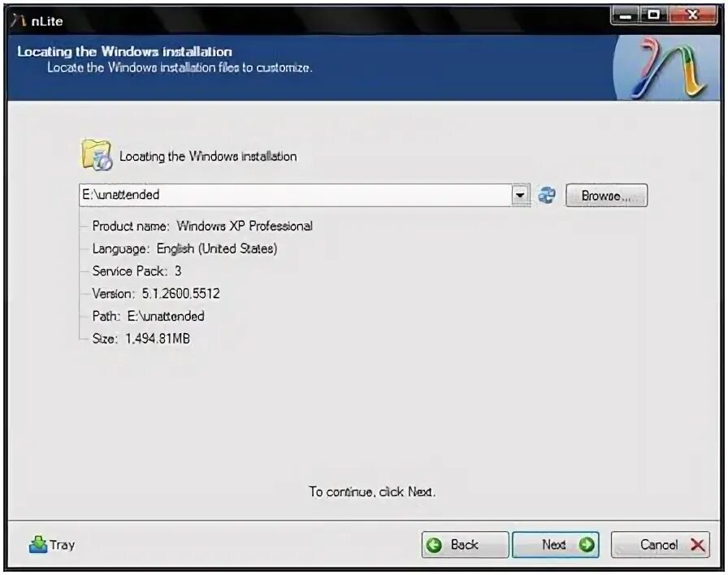Cancel the nLite wizard
Viewport: 728px width, 575px height.
(x=661, y=544)
